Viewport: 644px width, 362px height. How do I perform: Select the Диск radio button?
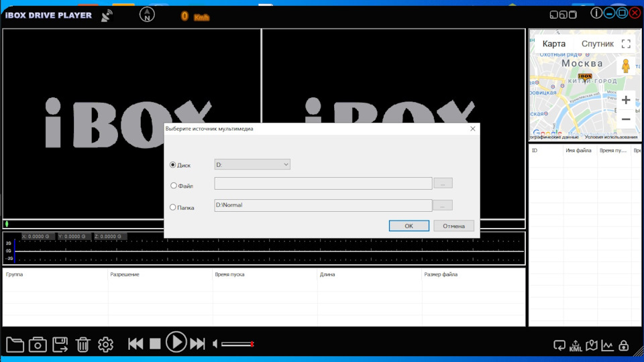tap(172, 165)
